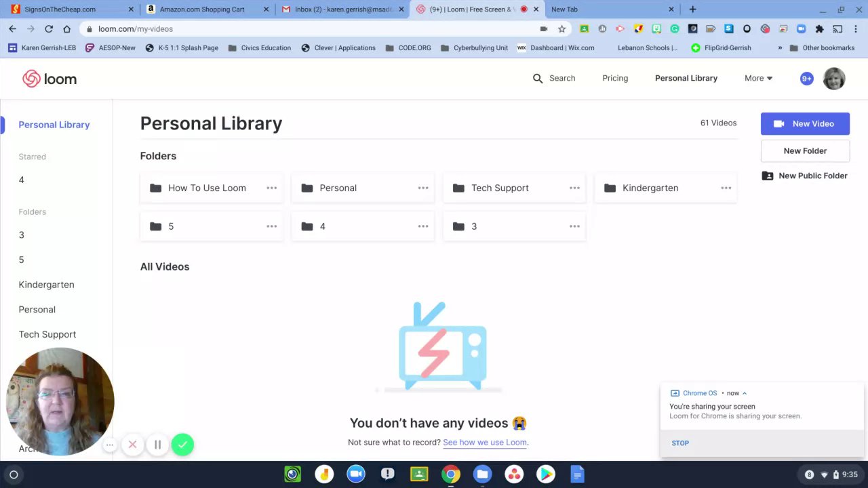Screen dimensions: 868x488
Task: Open the How To Use Loom folder
Action: click(212, 188)
